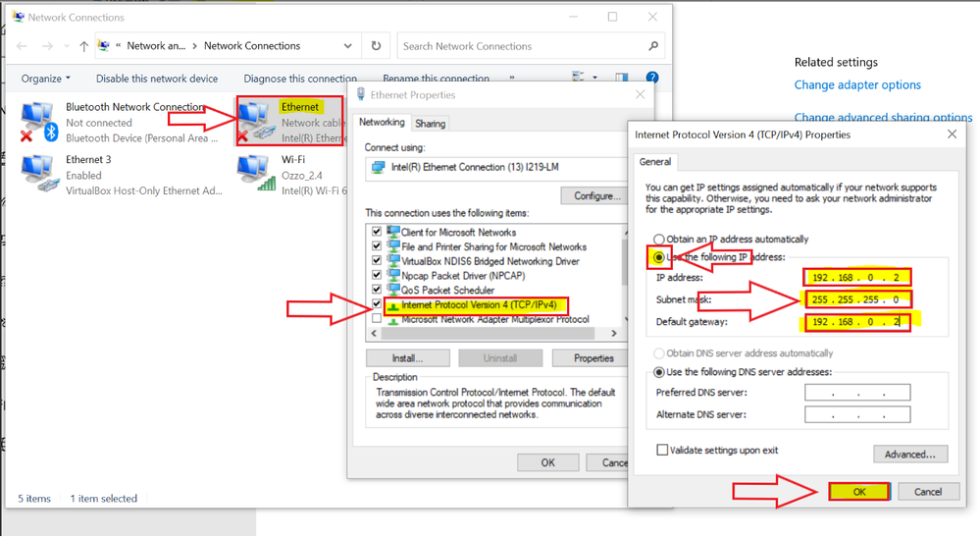Screen dimensions: 980x539
Task: Open the change view options dropdown
Action: tap(593, 79)
